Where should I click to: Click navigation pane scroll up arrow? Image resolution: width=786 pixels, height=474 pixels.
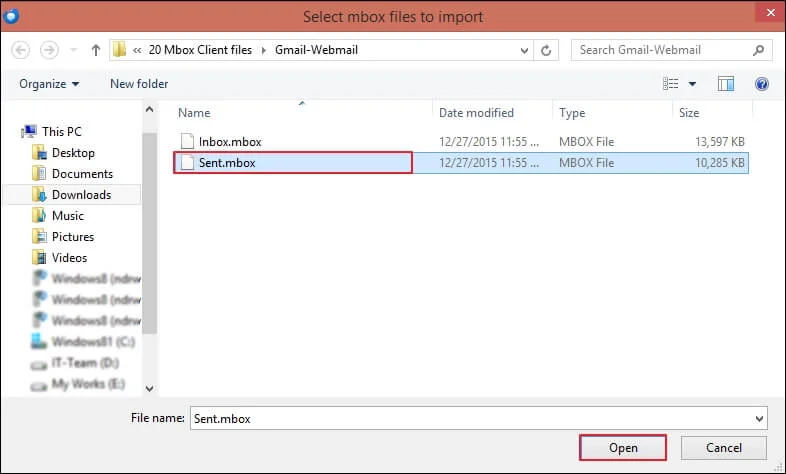[x=149, y=109]
